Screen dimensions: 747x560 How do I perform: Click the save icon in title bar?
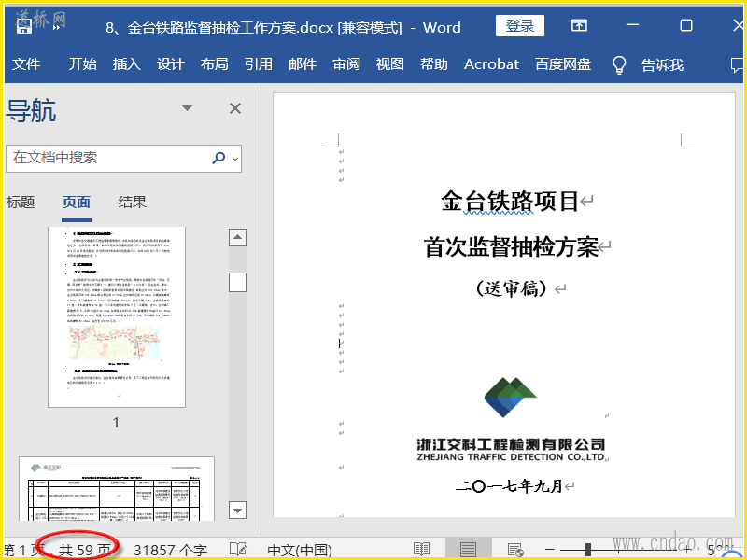[x=24, y=26]
